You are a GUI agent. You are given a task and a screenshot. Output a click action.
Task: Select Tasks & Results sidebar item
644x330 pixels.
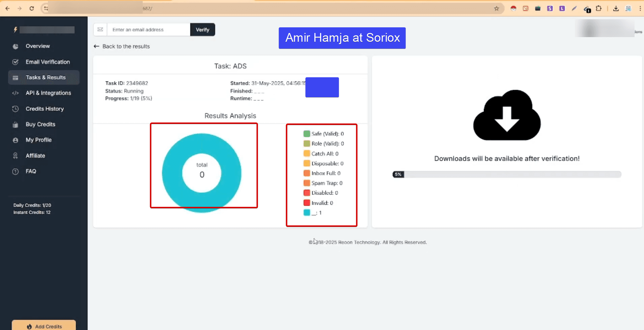coord(44,78)
